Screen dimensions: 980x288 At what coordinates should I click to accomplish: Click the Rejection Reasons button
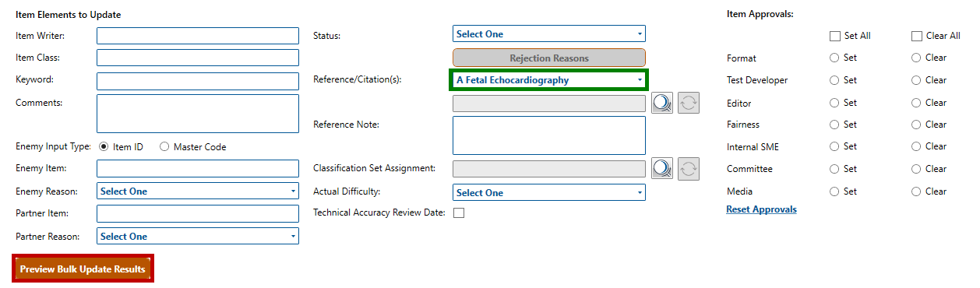[x=549, y=58]
